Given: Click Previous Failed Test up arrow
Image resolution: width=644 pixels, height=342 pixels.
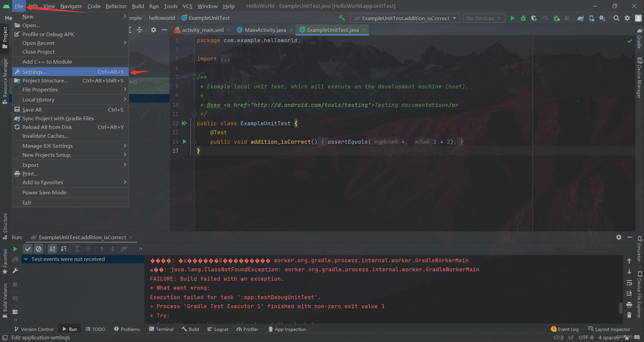Looking at the screenshot, I should 102,249.
